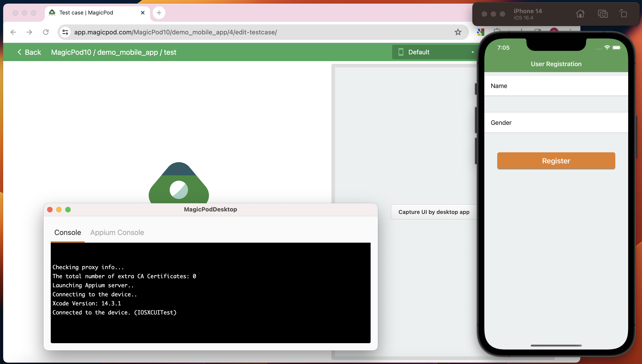Open the Default device dropdown
The height and width of the screenshot is (364, 642).
coord(435,52)
